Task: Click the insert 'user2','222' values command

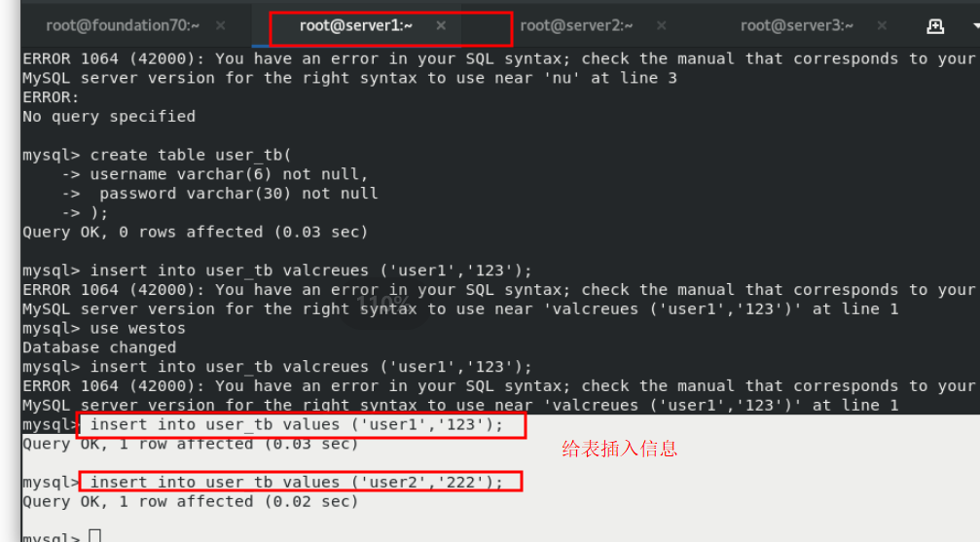Action: (297, 483)
